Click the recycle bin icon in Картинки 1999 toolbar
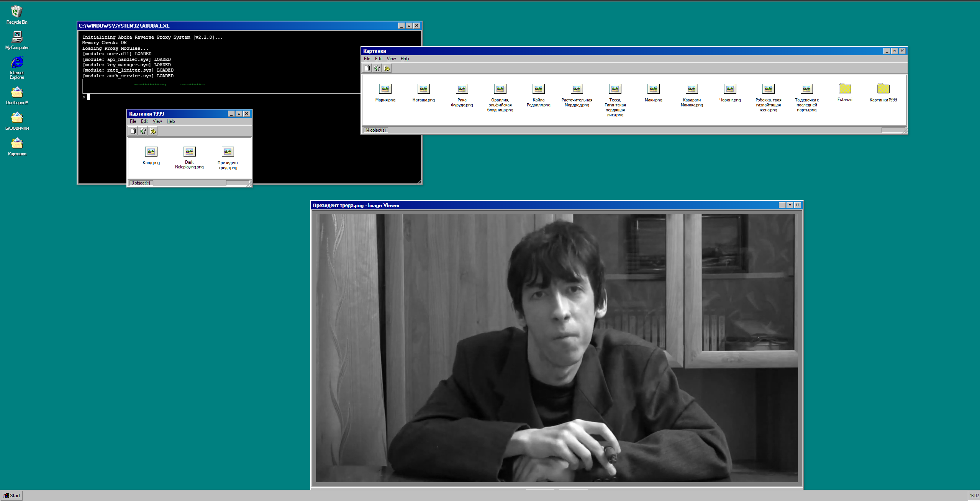 click(x=143, y=131)
